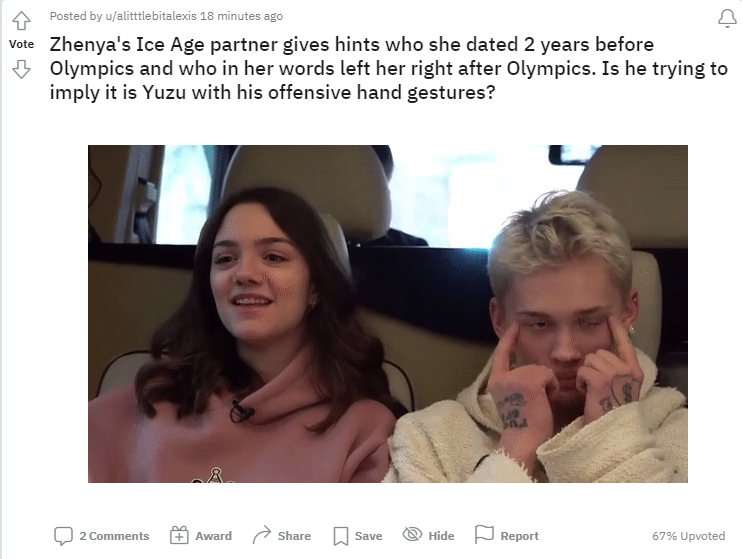Screen dimensions: 742x559
Task: Click the notification bell icon
Action: (727, 19)
